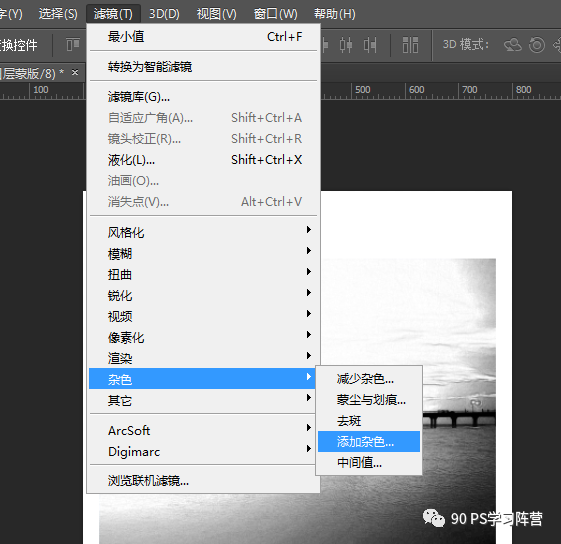Screen dimensions: 561x544
Task: Open 滤镜库(G)... gallery
Action: tap(204, 97)
